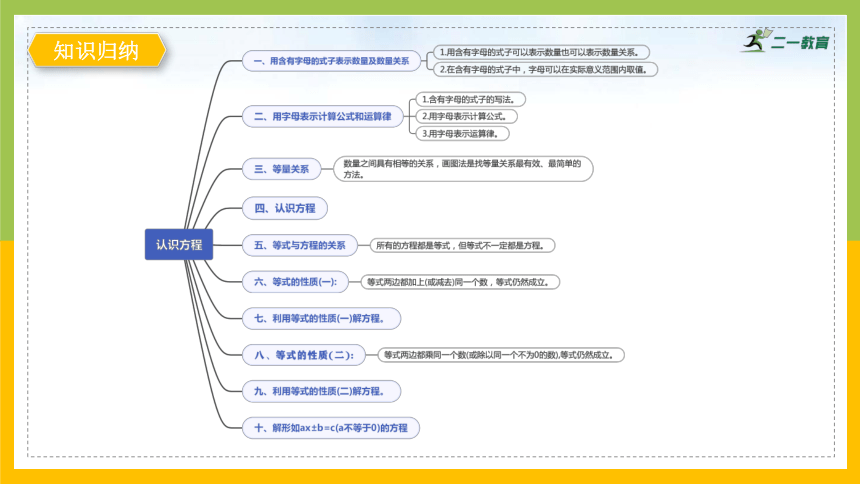
Task: Select node 九、利用等式的性质(二)解方程
Action: point(321,391)
